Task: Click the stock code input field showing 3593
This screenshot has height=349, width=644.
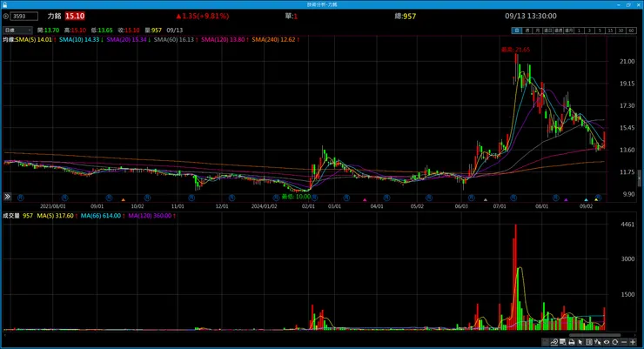Action: click(23, 17)
